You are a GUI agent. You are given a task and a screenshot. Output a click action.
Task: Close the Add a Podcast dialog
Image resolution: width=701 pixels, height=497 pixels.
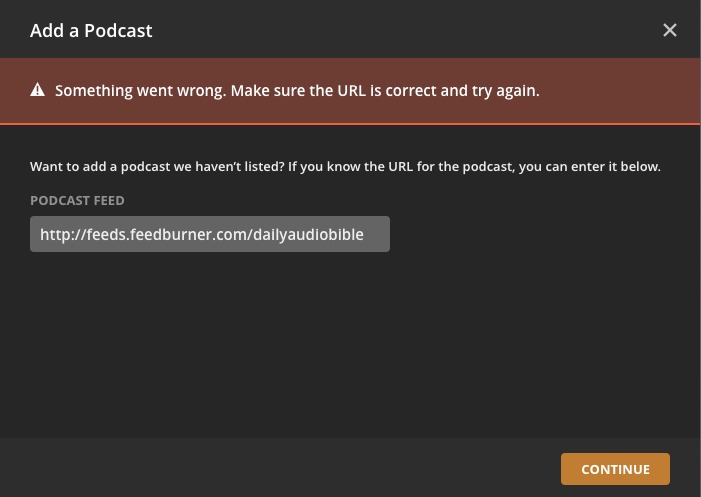[670, 30]
